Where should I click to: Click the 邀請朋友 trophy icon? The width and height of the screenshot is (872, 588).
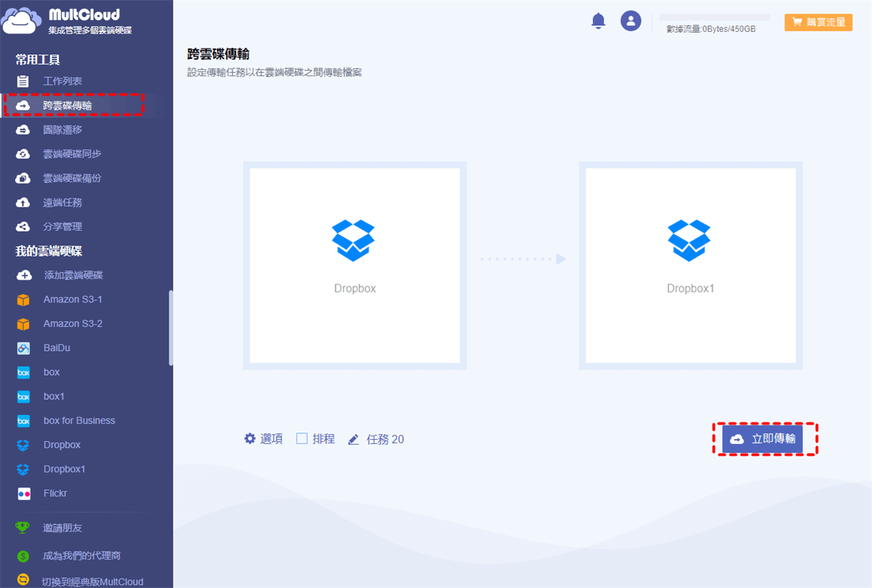point(23,528)
